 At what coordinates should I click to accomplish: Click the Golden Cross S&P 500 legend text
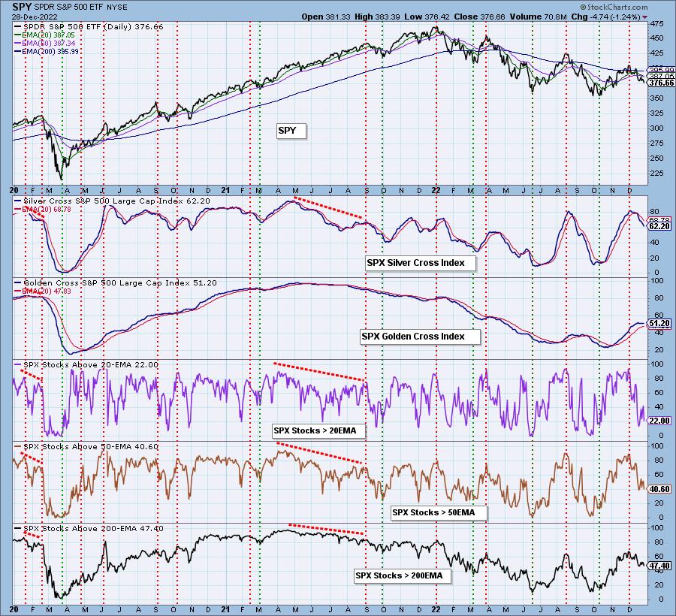pyautogui.click(x=116, y=282)
